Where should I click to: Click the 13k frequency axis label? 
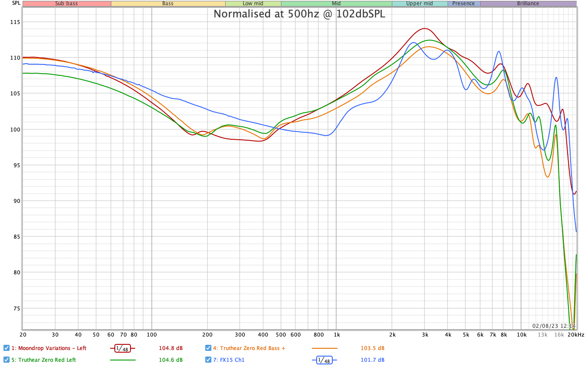(542, 335)
